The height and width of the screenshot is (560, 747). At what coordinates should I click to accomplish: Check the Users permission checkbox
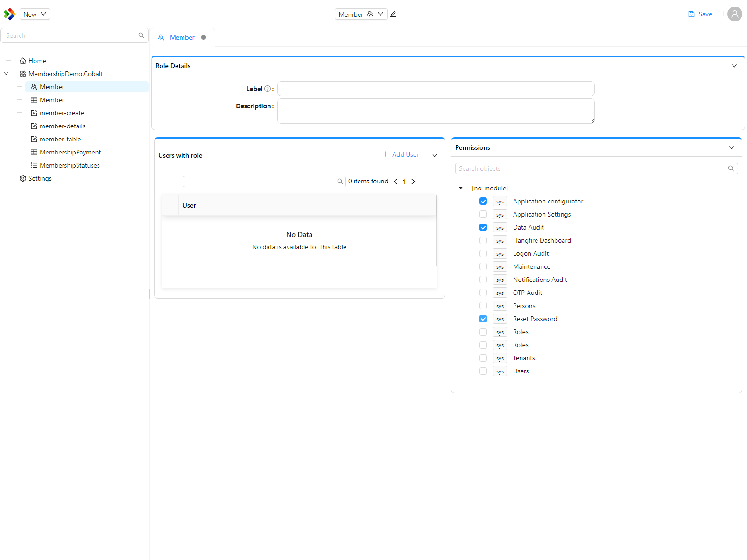483,371
